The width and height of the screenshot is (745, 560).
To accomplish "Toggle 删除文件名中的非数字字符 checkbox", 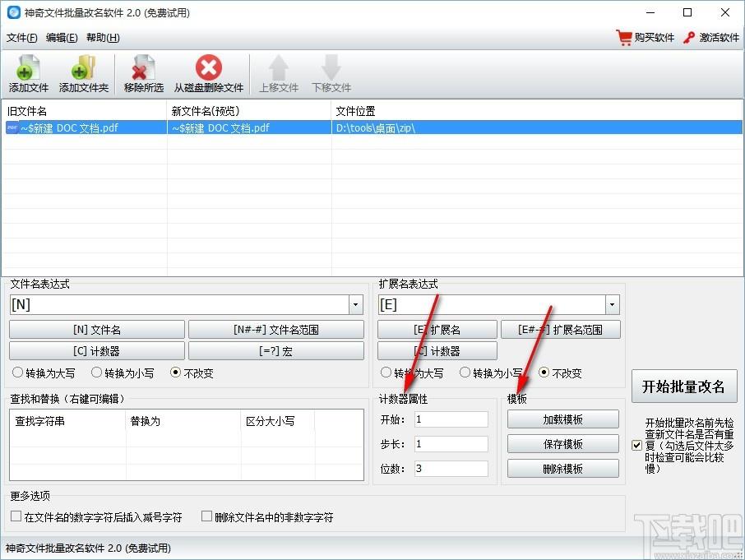I will (206, 516).
